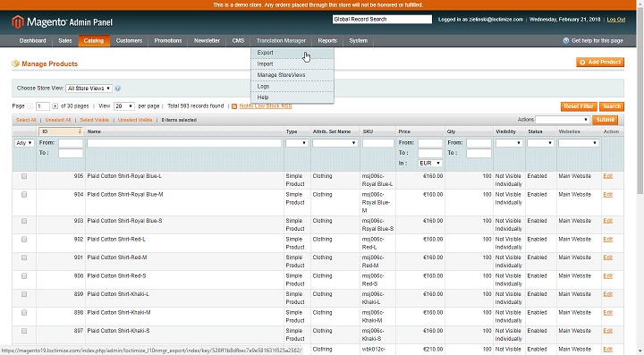
Task: Open the Type filter dropdown
Action: pos(297,143)
